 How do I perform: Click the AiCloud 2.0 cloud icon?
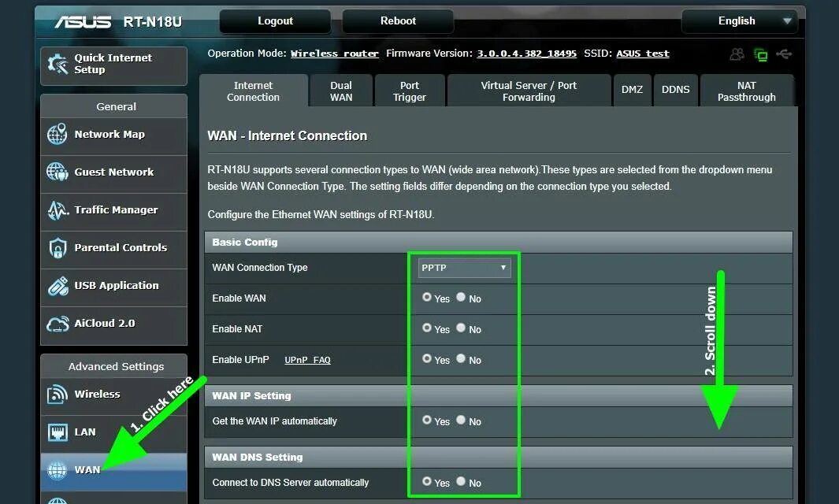pyautogui.click(x=58, y=324)
